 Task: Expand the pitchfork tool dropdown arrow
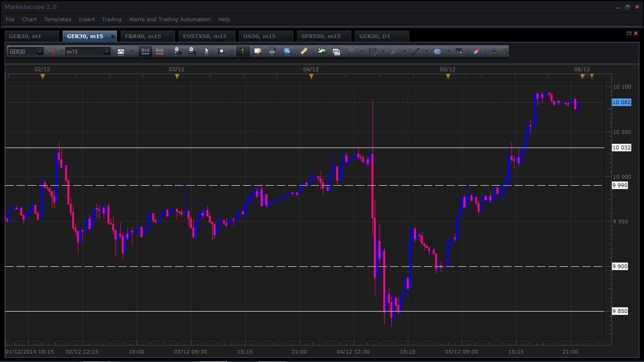362,51
